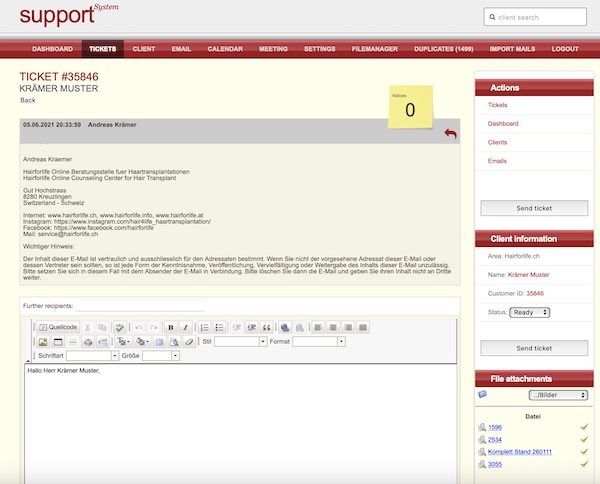Justify text alignment
Image resolution: width=600 pixels, height=484 pixels.
[x=363, y=327]
